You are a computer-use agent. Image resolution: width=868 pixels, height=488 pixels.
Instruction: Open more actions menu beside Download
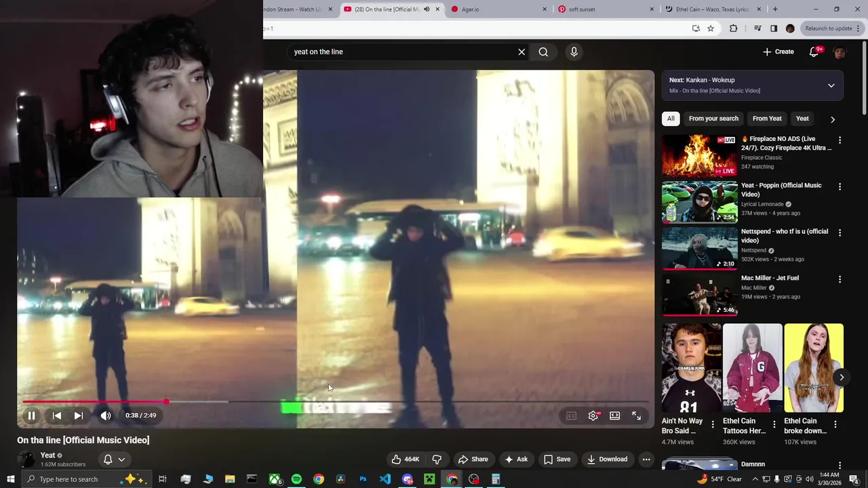pos(646,459)
